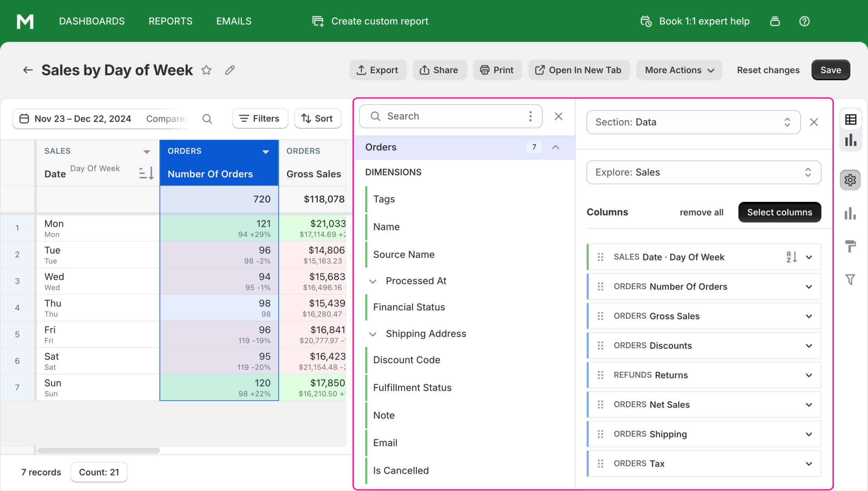Collapse the Orders section chevron

point(555,147)
